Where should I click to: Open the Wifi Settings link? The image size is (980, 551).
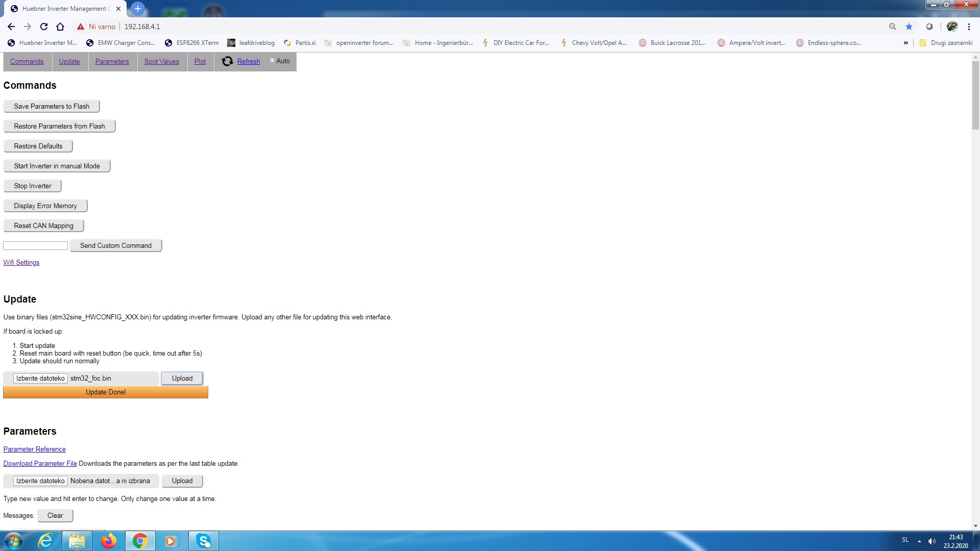coord(21,262)
